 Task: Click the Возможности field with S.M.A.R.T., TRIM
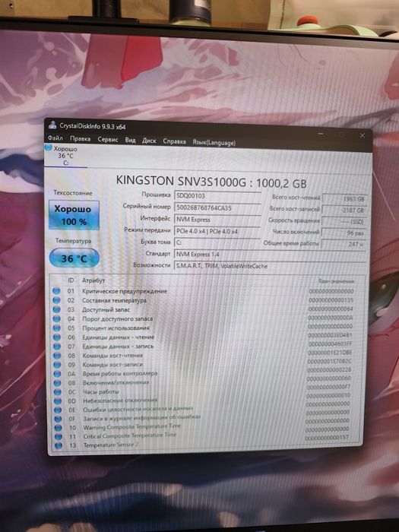(270, 266)
